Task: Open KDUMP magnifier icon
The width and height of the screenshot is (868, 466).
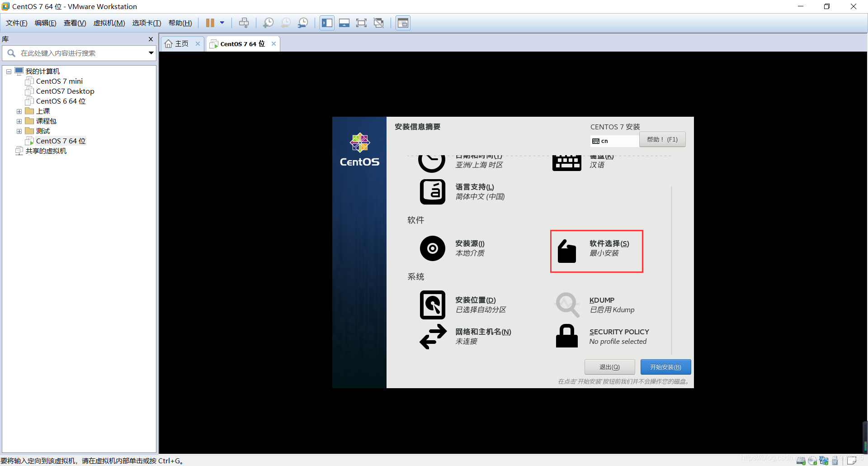Action: coord(567,305)
